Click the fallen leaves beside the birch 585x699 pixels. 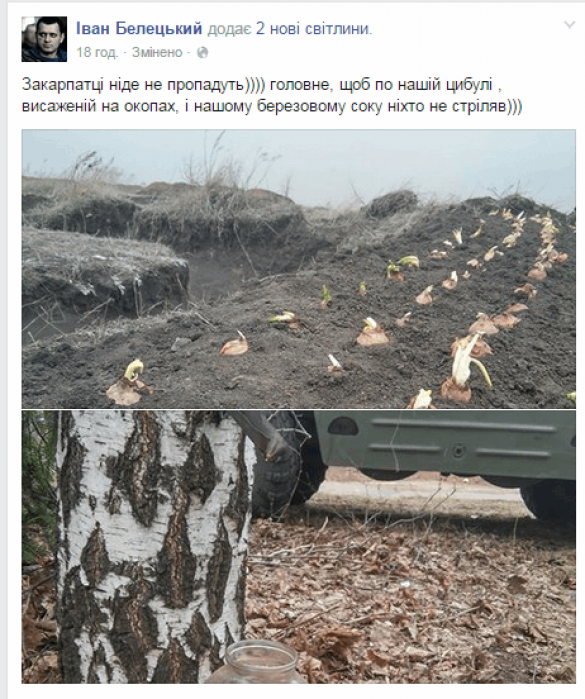tap(410, 602)
